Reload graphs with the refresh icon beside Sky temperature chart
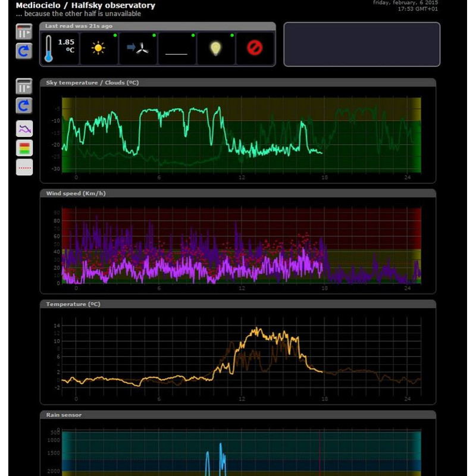This screenshot has height=476, width=476. tap(24, 106)
